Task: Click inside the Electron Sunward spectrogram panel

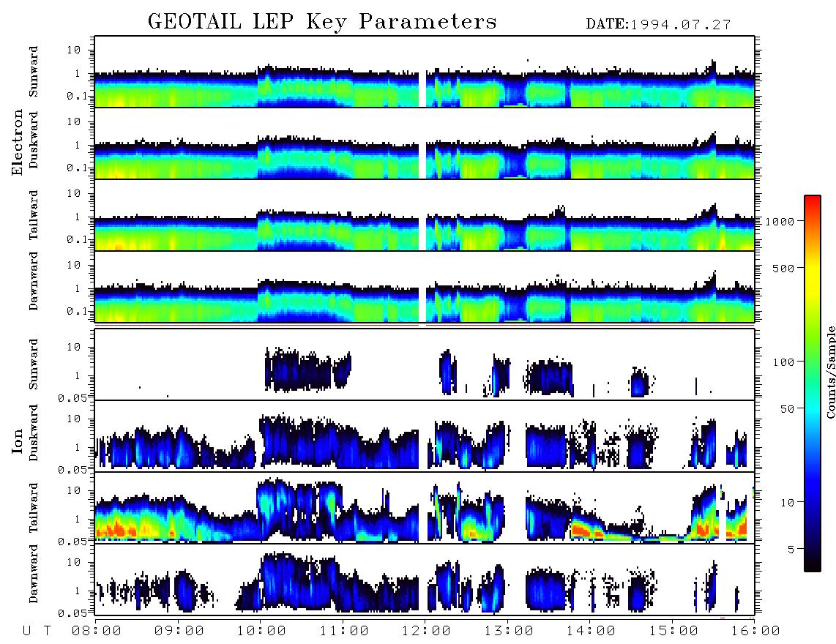Action: 425,72
